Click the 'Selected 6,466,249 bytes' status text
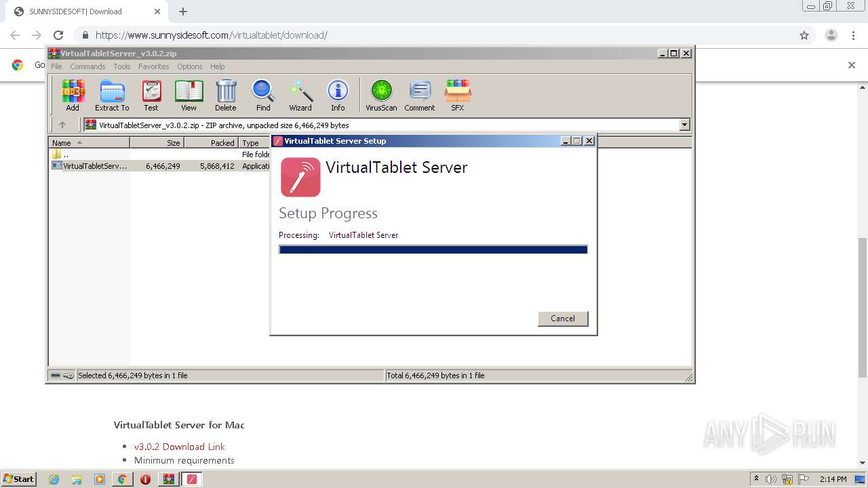868x488 pixels. 133,375
